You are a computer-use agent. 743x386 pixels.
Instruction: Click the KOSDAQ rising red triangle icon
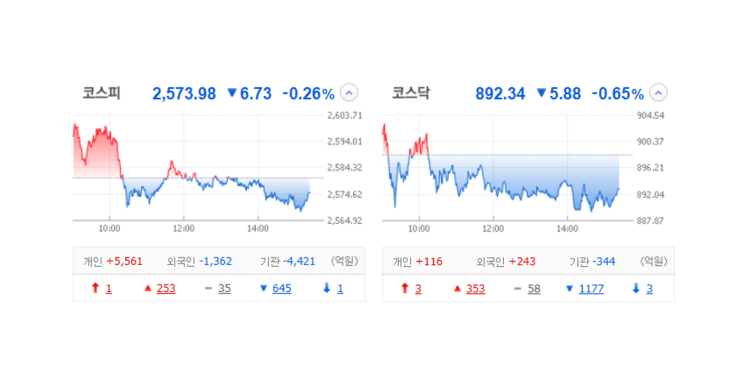[x=457, y=288]
